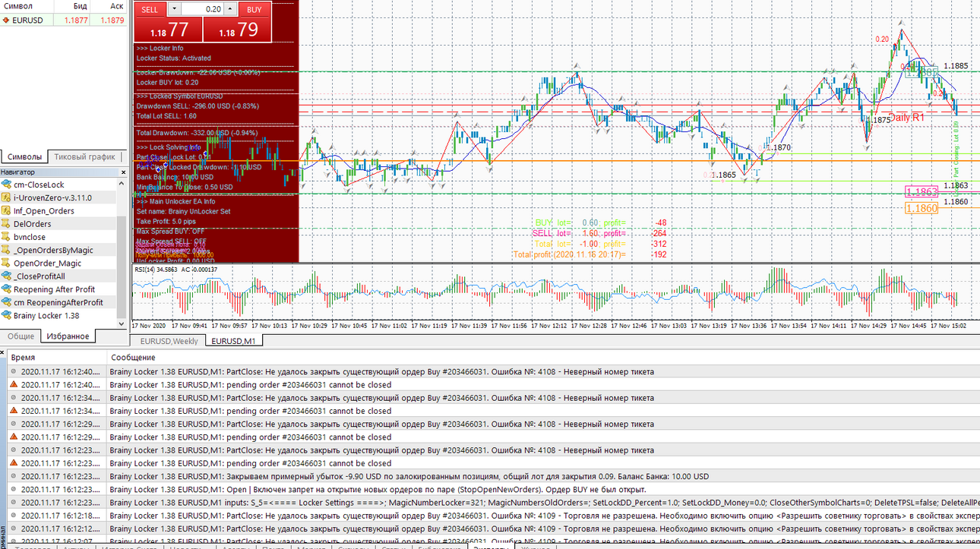Close the terminal log panel

3,352
